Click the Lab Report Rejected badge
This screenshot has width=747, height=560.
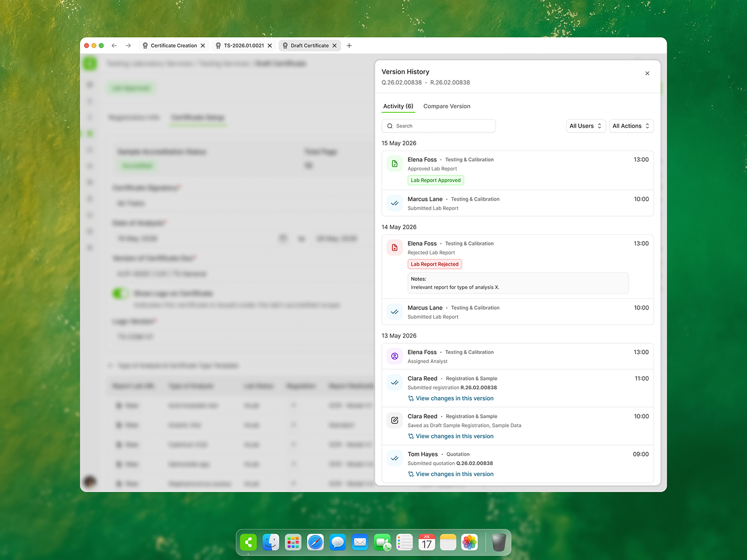point(435,264)
